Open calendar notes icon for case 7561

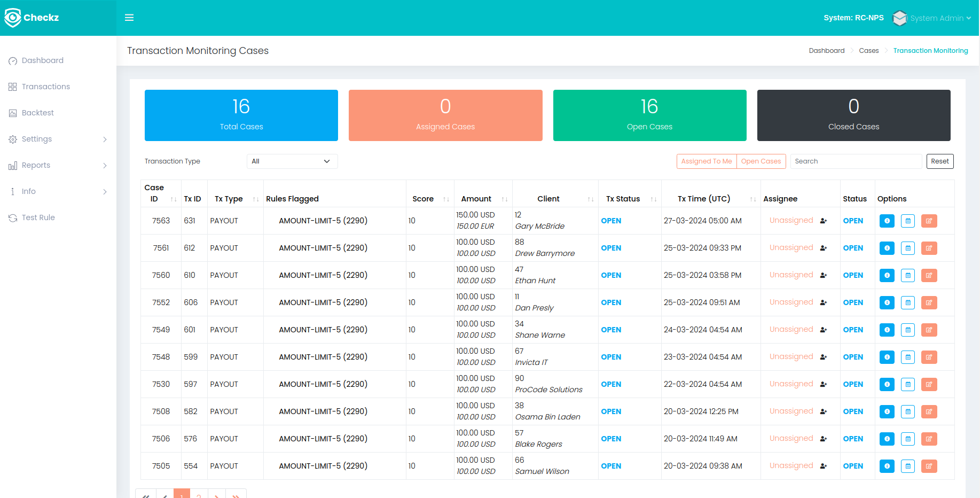[908, 248]
